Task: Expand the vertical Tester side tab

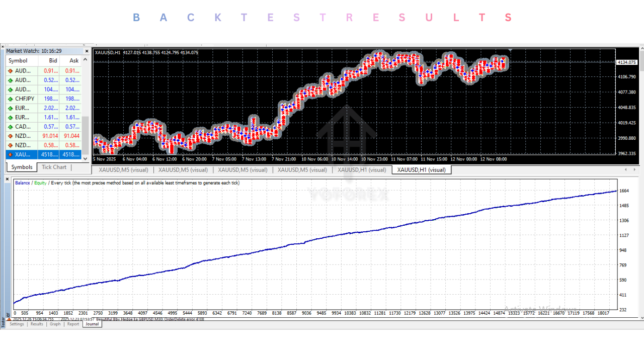Action: 3,321
